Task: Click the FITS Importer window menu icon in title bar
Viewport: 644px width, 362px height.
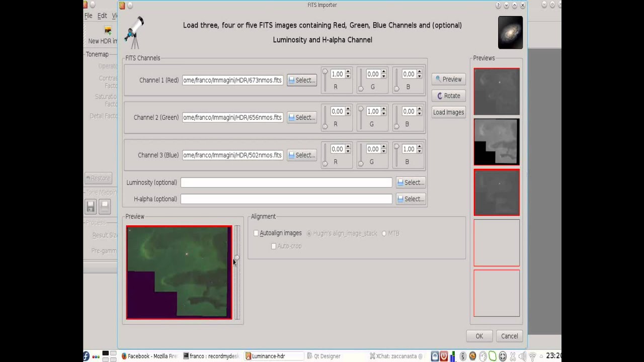Action: click(122, 5)
